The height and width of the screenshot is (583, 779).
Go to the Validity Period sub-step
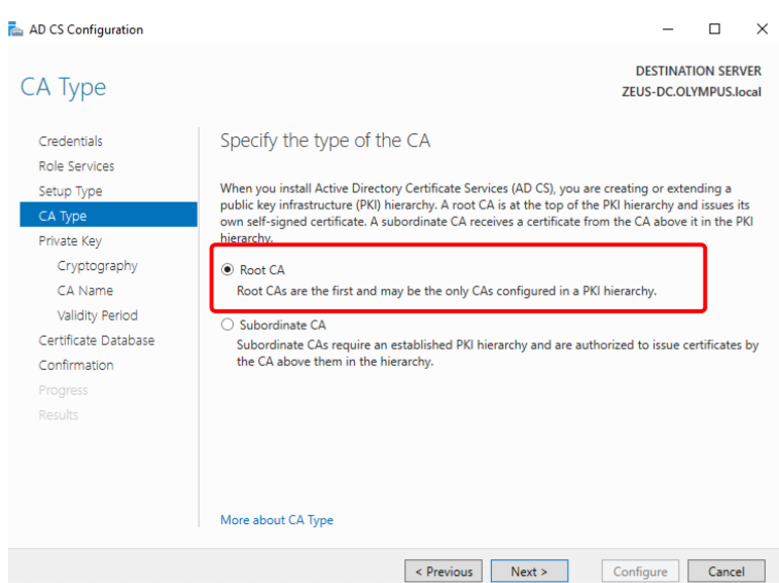point(97,315)
